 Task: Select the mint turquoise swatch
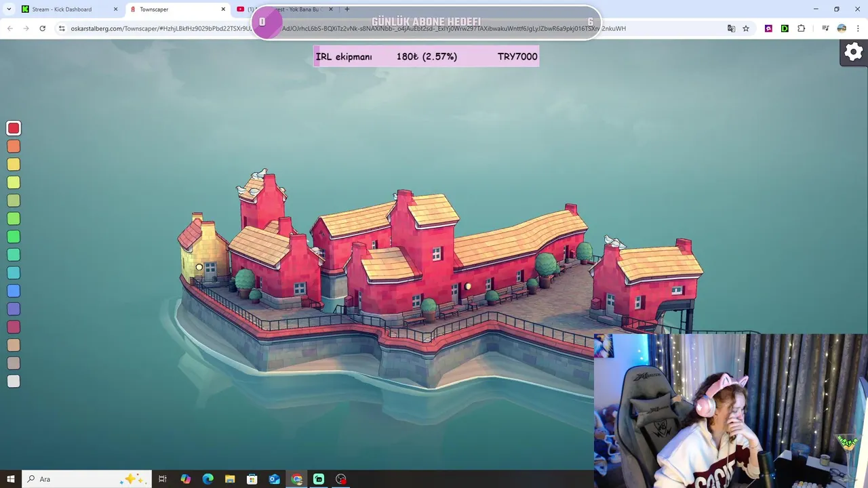coord(14,255)
